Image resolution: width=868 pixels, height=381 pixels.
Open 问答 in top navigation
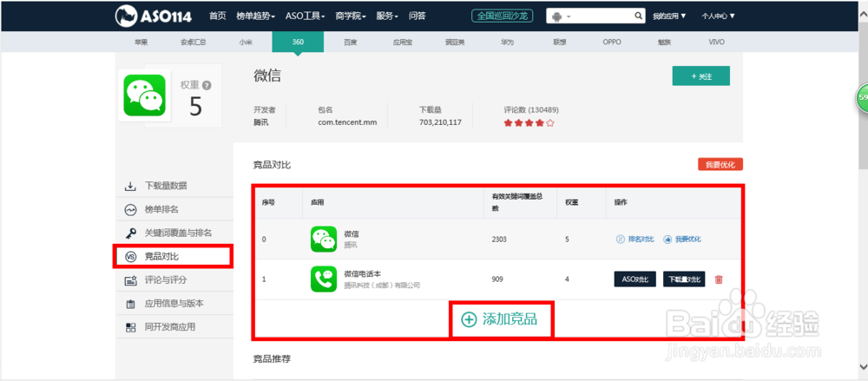click(417, 16)
